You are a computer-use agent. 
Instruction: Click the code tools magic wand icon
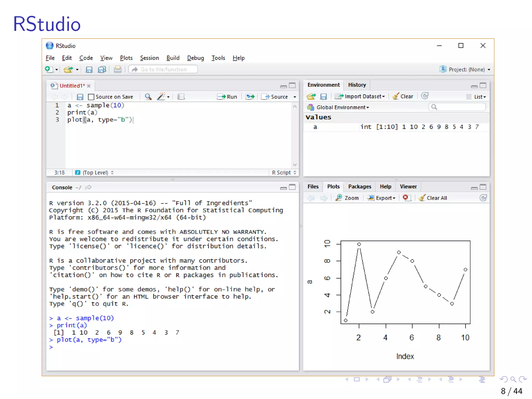click(x=161, y=97)
